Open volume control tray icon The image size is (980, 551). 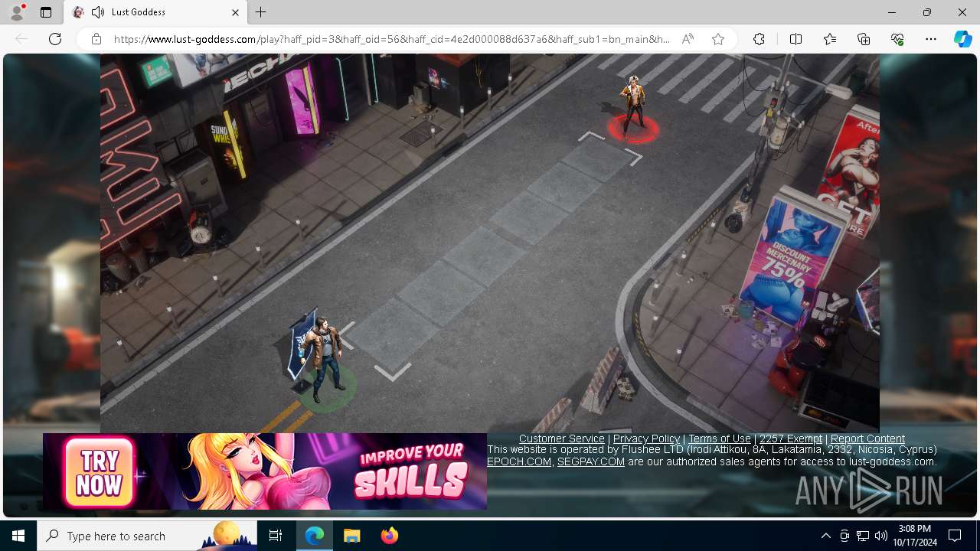click(880, 536)
